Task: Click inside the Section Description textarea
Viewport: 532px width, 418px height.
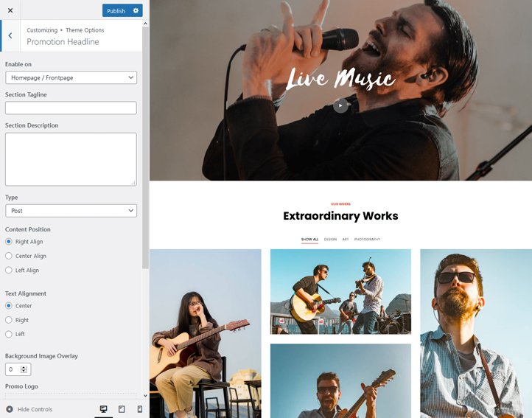Action: [71, 159]
